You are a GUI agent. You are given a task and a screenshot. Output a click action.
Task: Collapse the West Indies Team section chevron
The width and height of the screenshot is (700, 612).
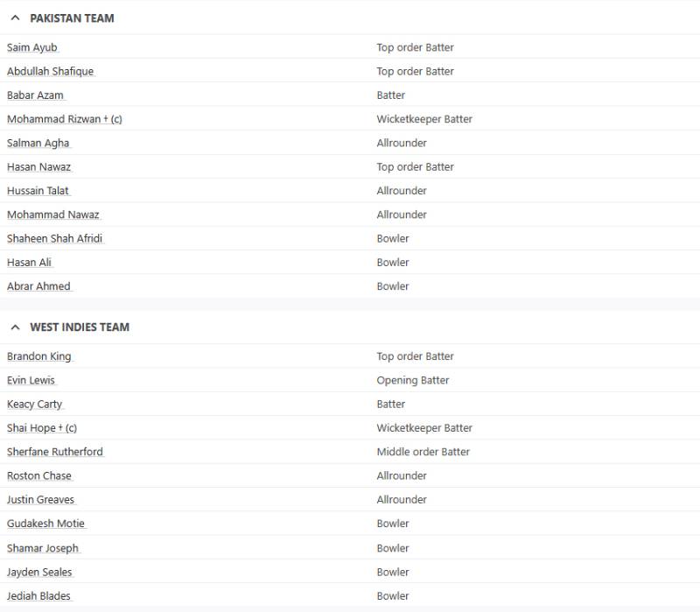15,327
